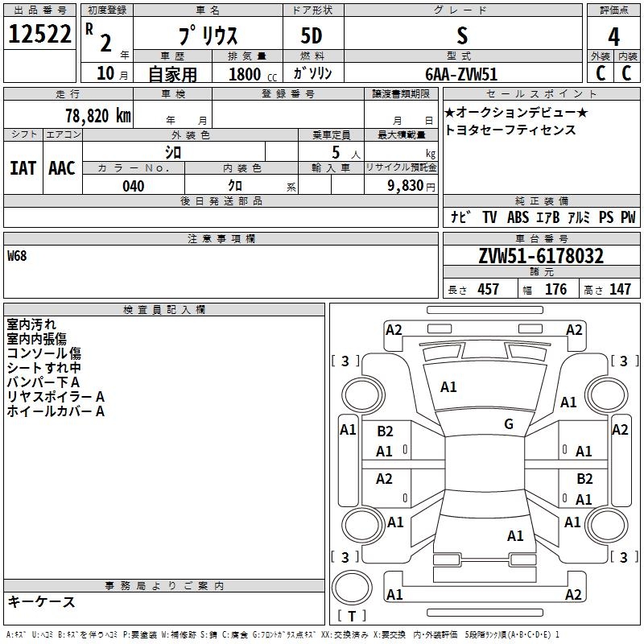Viewport: 644px width, 644px height.
Task: Click the A1 mark on the rear hatch
Action: tap(515, 535)
